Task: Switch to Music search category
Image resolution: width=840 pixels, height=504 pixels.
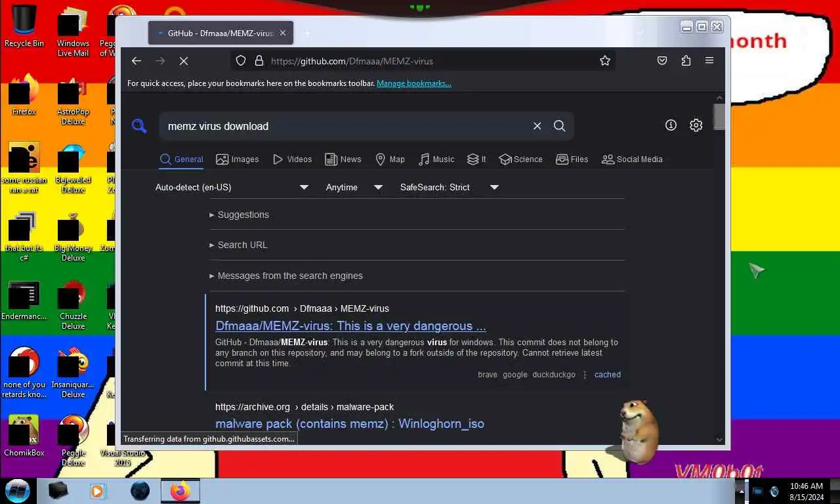Action: click(x=436, y=159)
